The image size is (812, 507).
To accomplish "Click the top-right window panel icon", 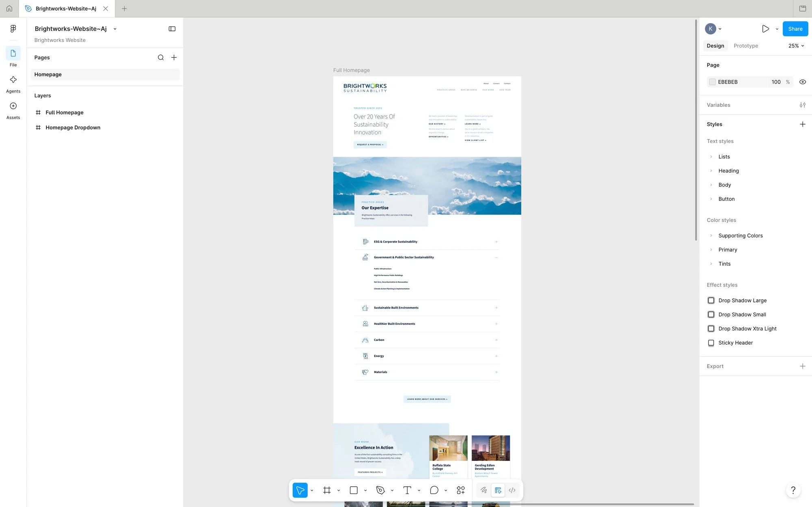I will (803, 9).
